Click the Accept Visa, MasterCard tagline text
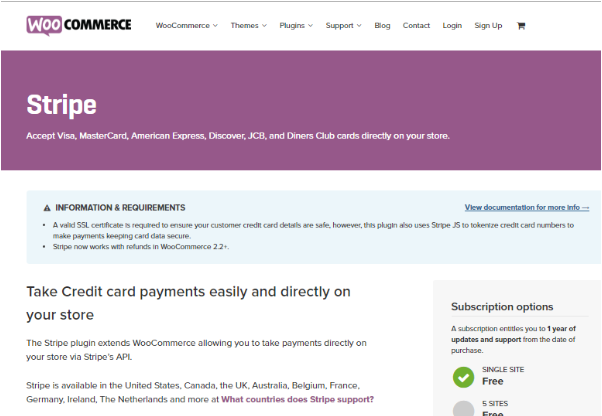 click(238, 136)
